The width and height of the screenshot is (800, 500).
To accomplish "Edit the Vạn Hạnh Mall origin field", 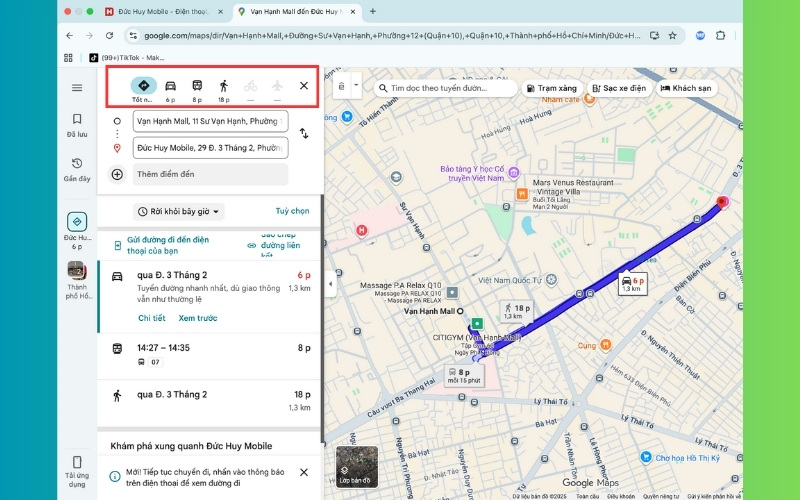I will click(x=210, y=121).
